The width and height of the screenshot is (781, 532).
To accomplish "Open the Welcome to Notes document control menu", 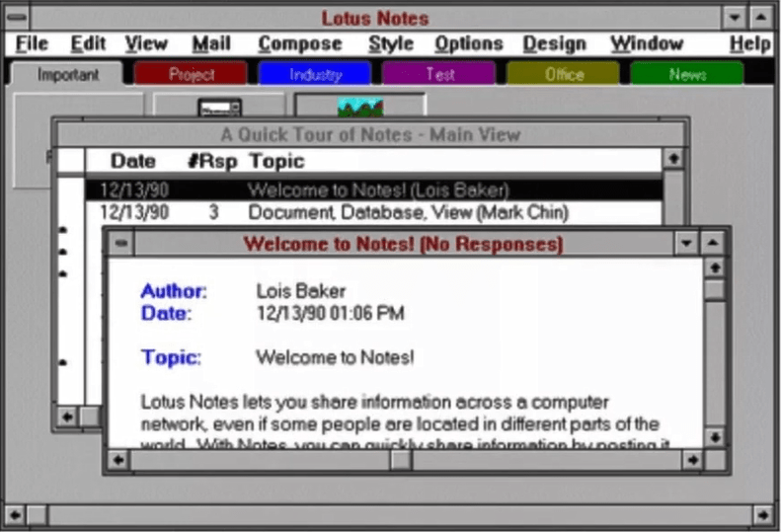I will point(120,244).
